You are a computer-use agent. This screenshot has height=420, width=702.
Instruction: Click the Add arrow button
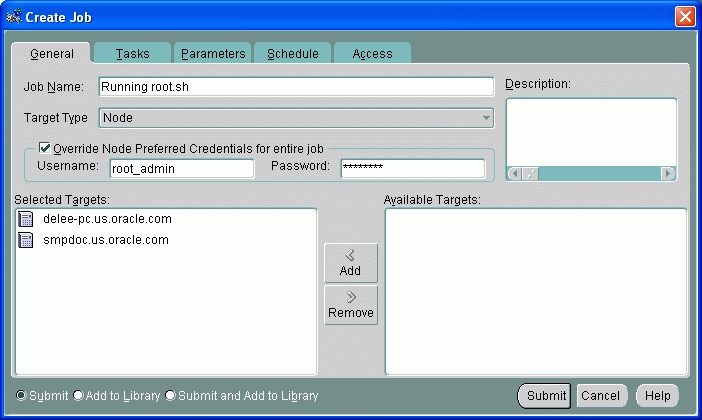[x=350, y=263]
